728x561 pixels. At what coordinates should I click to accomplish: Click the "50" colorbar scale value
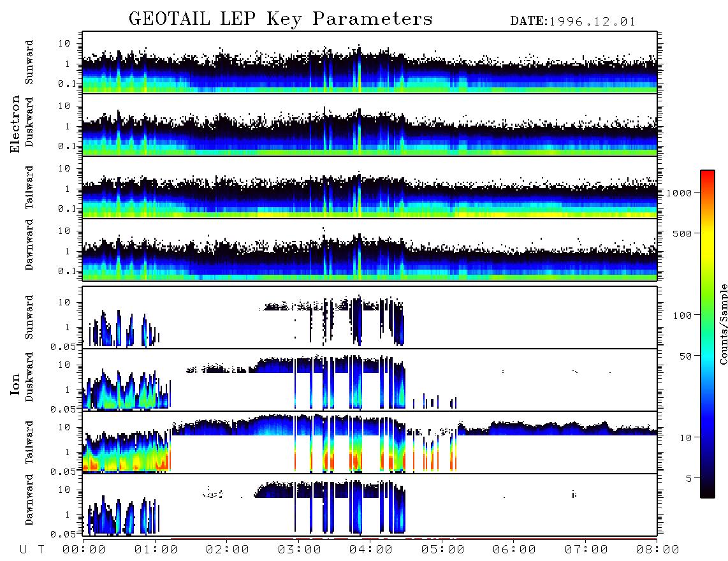click(686, 356)
